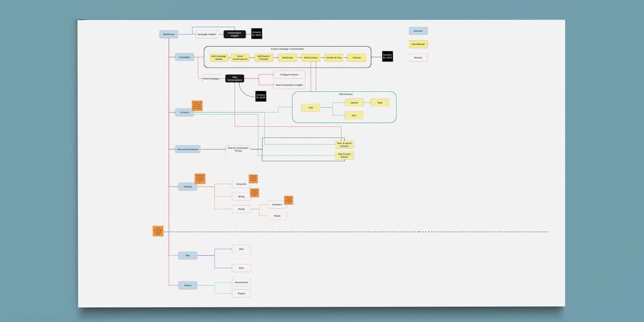This screenshot has width=644, height=322.
Task: Select the Confirm & Test step
Action: [334, 57]
